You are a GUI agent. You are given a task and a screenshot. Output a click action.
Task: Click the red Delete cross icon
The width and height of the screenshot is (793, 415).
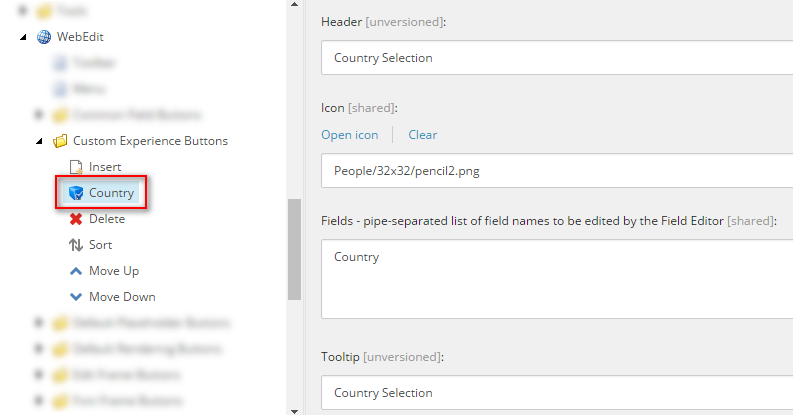tap(76, 219)
